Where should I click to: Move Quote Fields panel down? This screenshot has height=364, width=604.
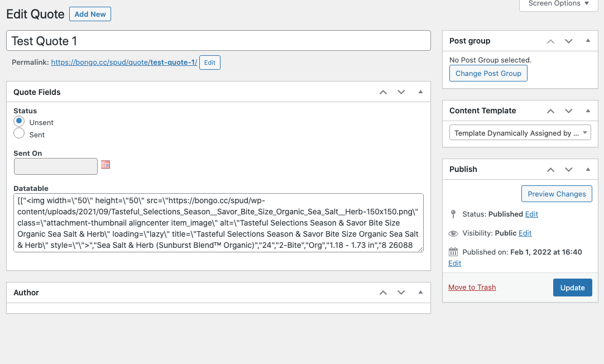click(x=401, y=92)
